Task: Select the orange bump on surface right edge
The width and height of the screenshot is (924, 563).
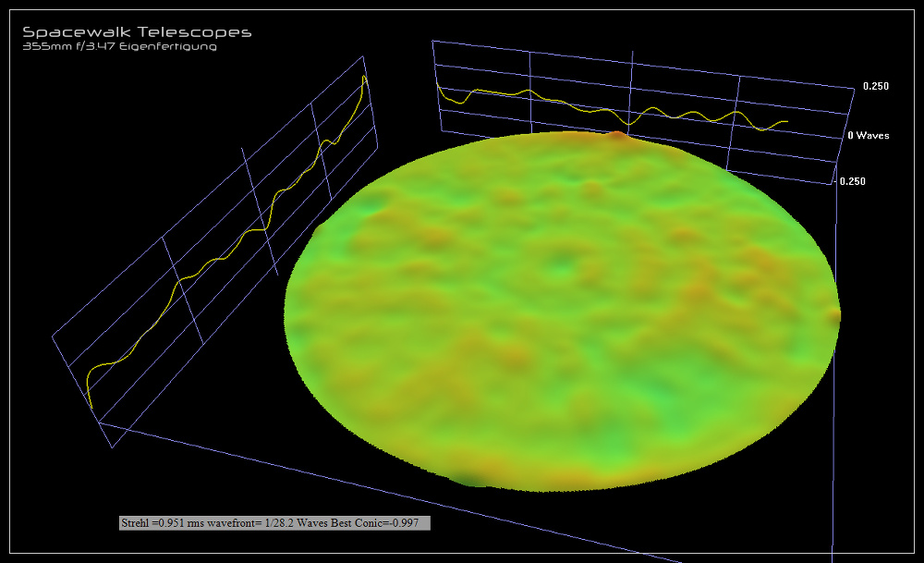Action: coord(834,315)
